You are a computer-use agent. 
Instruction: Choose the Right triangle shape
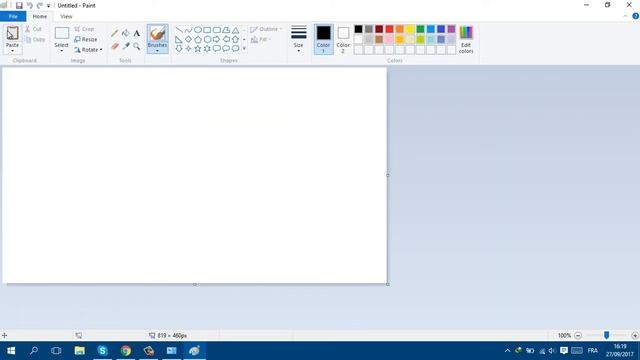coord(179,40)
